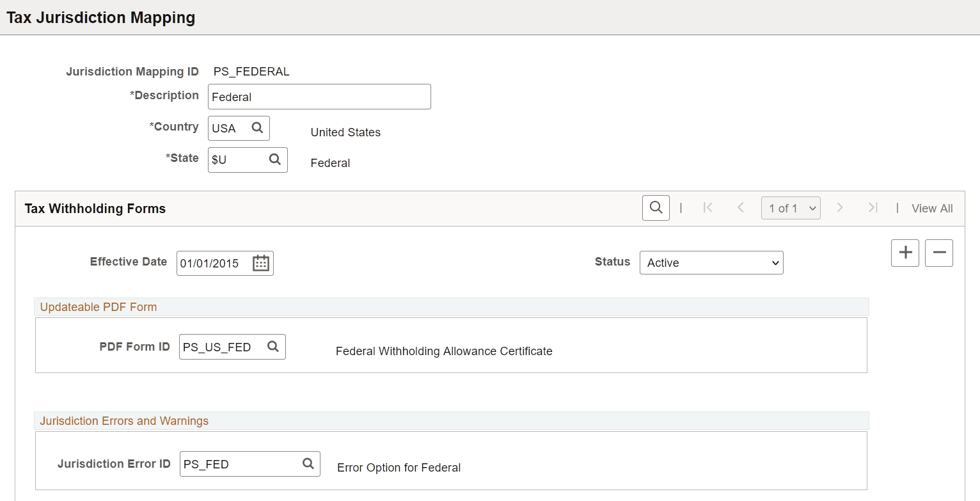Click into the State input field
980x501 pixels.
235,160
